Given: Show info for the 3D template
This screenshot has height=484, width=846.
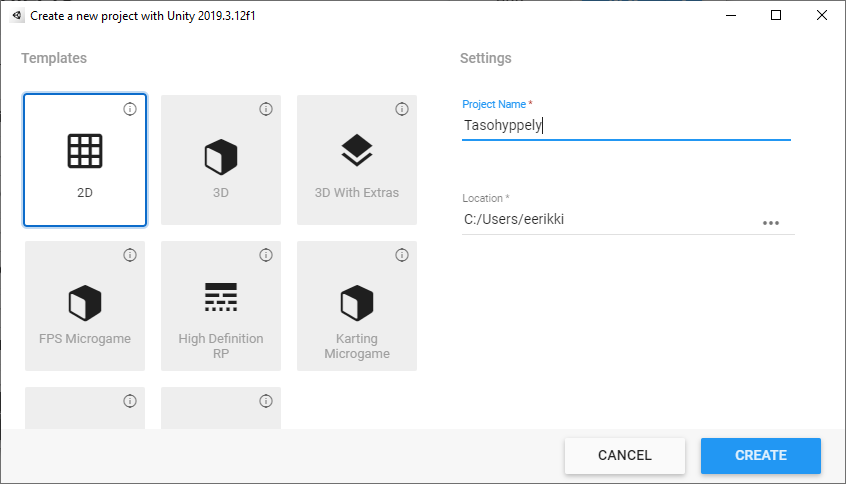Looking at the screenshot, I should [266, 109].
